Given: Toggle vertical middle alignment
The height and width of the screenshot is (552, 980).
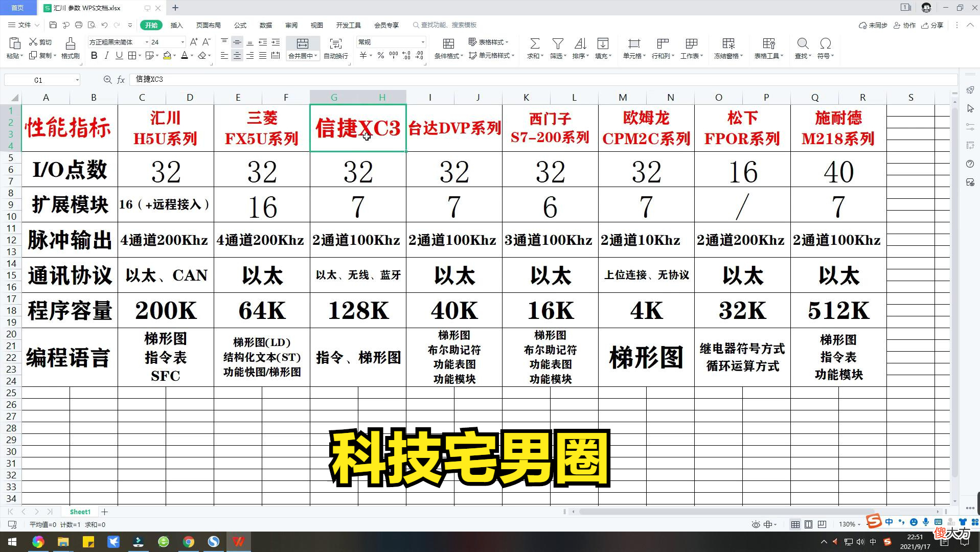Looking at the screenshot, I should pyautogui.click(x=237, y=42).
